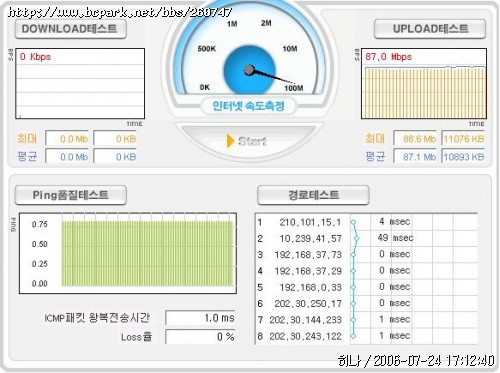Select route row 10.239.41.57
The width and height of the screenshot is (500, 373).
pyautogui.click(x=366, y=238)
